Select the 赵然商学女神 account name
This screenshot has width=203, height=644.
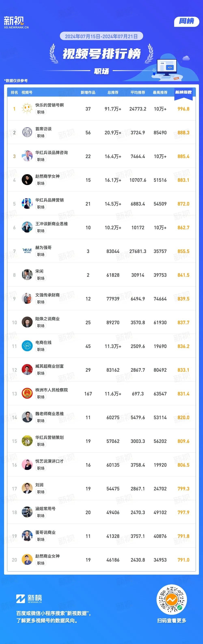pyautogui.click(x=47, y=176)
